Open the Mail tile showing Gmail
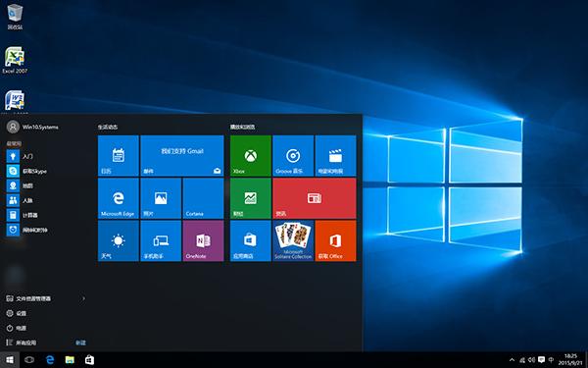 coord(182,156)
